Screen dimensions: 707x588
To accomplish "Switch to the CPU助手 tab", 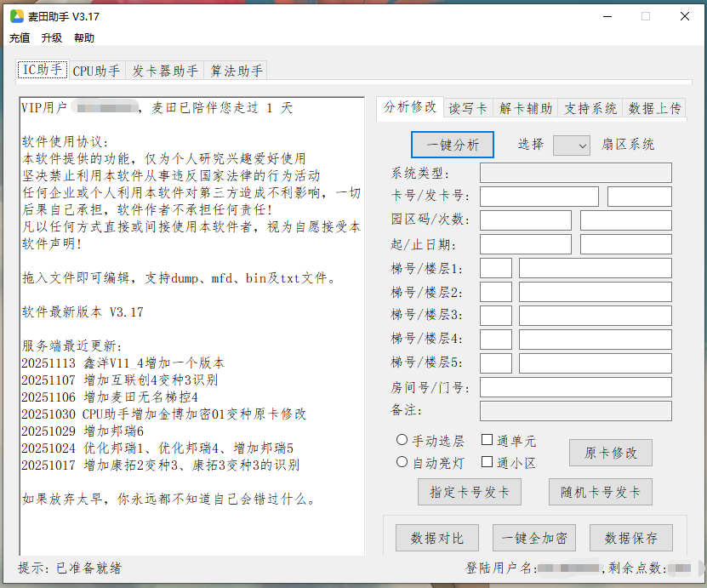I will point(96,71).
